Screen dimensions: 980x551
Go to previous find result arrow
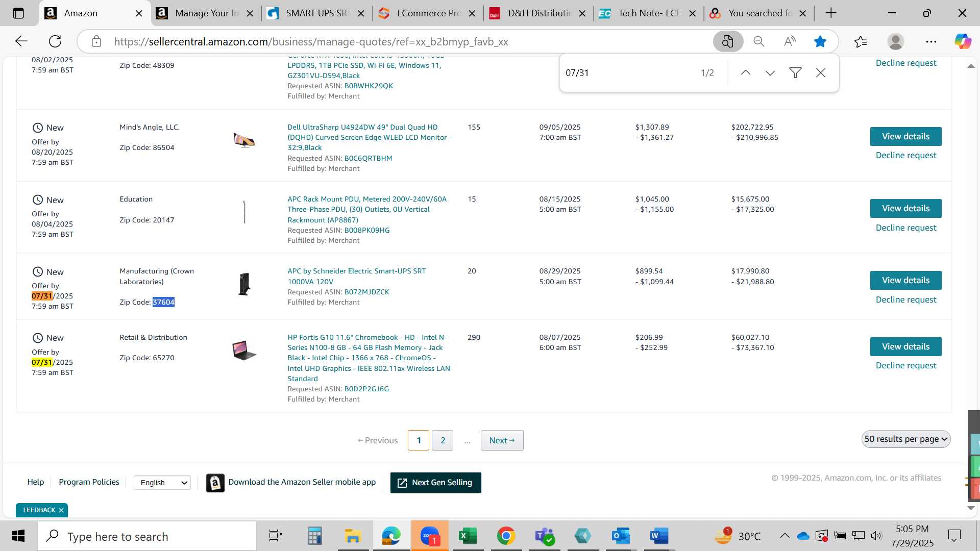pyautogui.click(x=745, y=73)
